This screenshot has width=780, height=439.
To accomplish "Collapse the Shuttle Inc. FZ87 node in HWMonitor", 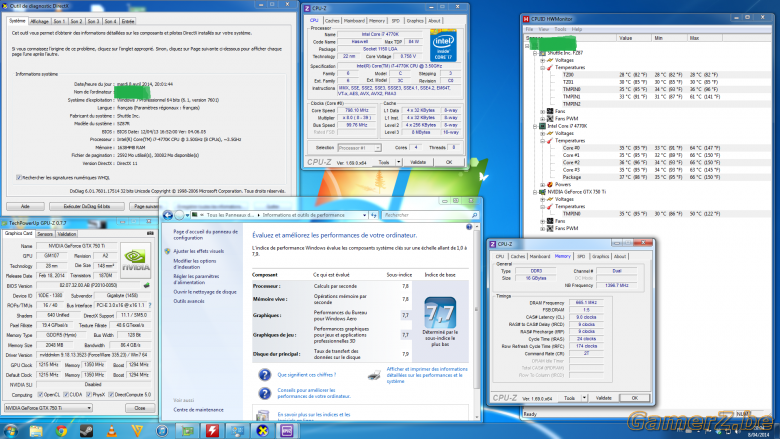I will [535, 53].
